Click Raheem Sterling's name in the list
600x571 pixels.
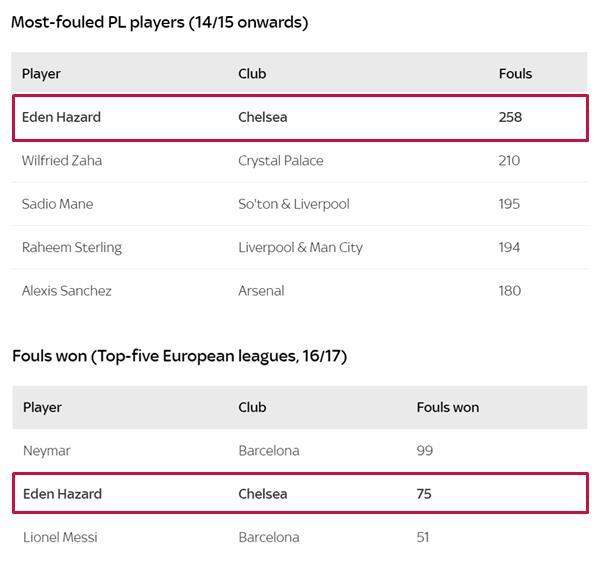point(72,248)
